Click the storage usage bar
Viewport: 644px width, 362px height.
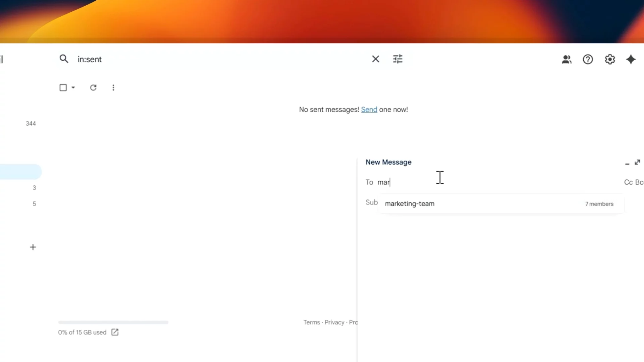pyautogui.click(x=113, y=322)
